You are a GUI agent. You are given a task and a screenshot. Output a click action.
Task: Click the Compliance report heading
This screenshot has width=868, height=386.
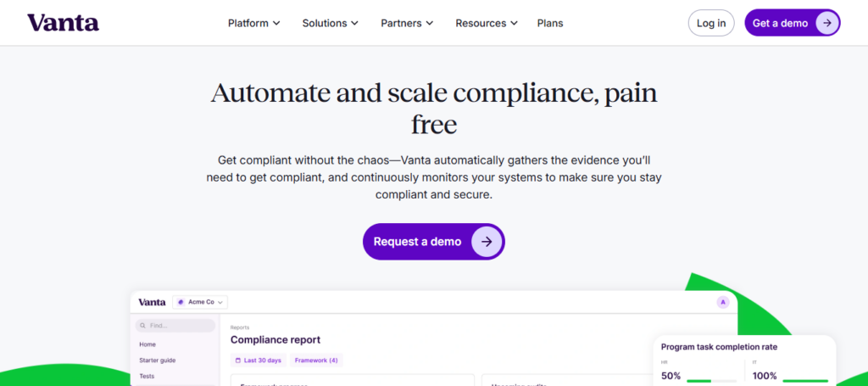point(275,340)
